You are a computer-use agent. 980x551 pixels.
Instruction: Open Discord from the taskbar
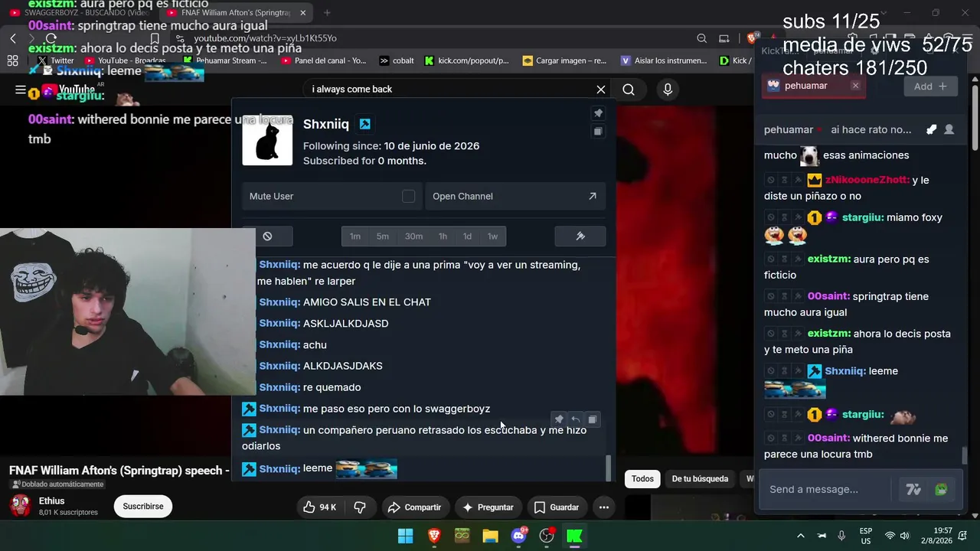[x=518, y=536]
